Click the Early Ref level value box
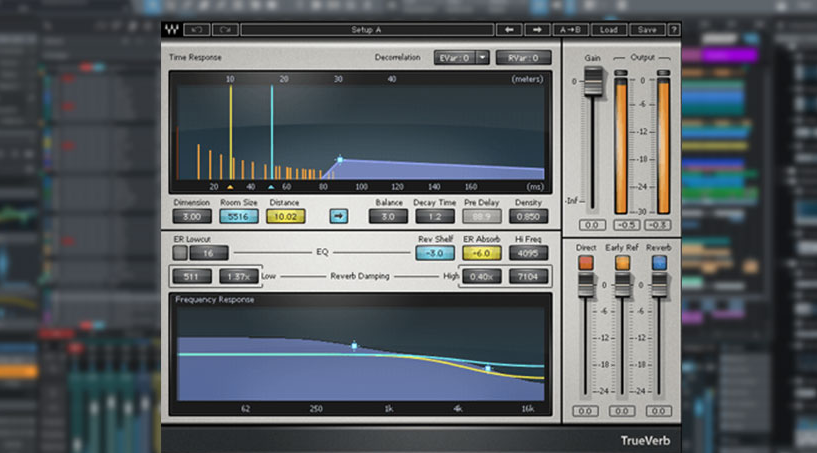The image size is (817, 453). click(x=622, y=411)
